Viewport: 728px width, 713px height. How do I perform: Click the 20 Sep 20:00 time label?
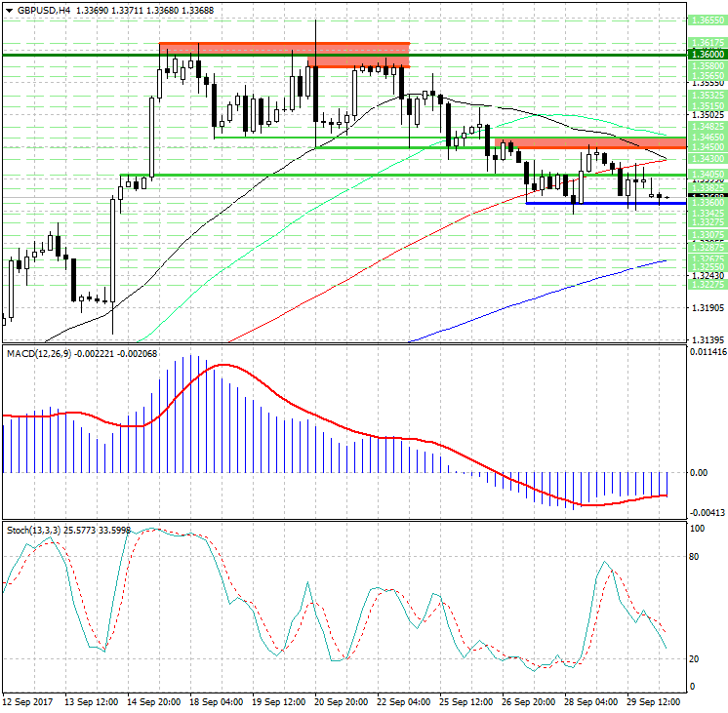[x=342, y=702]
